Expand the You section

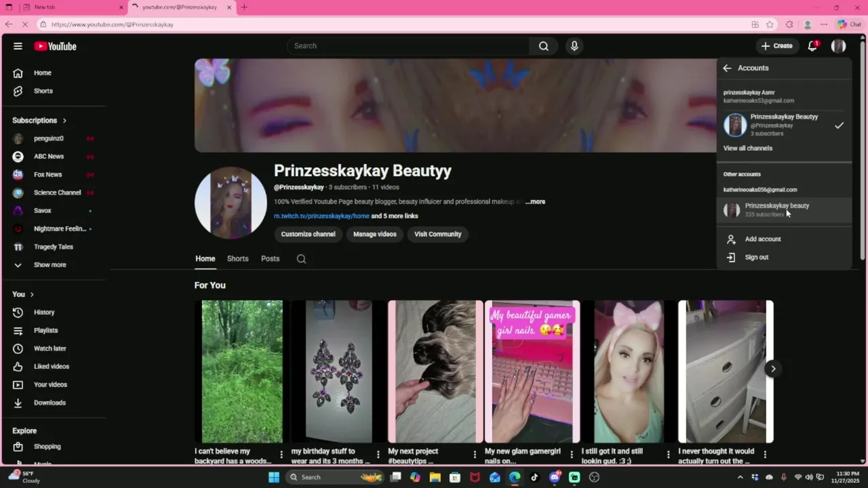(23, 294)
